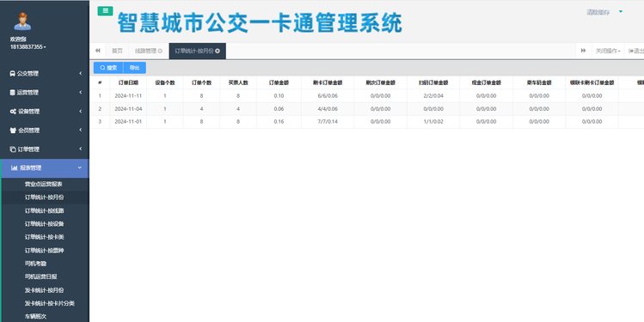Viewport: 644px width, 322px height.
Task: Close the 订单统计-按月份 tab with its x icon
Action: click(218, 51)
